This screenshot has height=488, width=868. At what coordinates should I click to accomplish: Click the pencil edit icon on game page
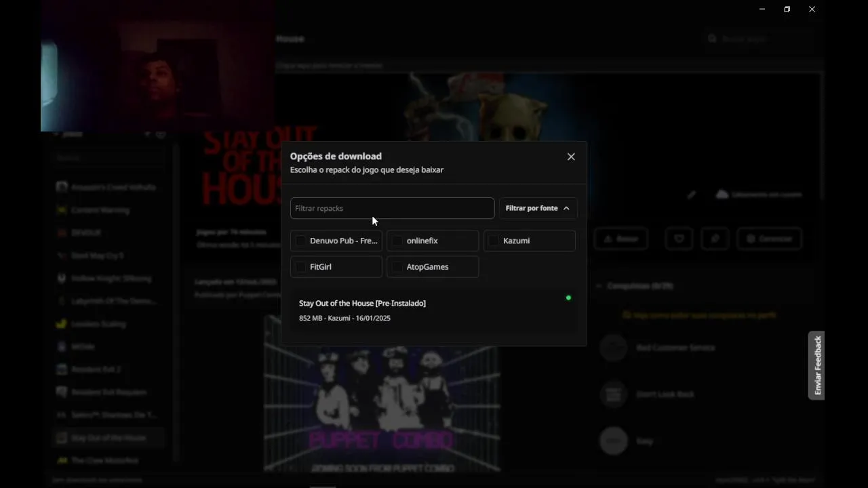pyautogui.click(x=691, y=195)
